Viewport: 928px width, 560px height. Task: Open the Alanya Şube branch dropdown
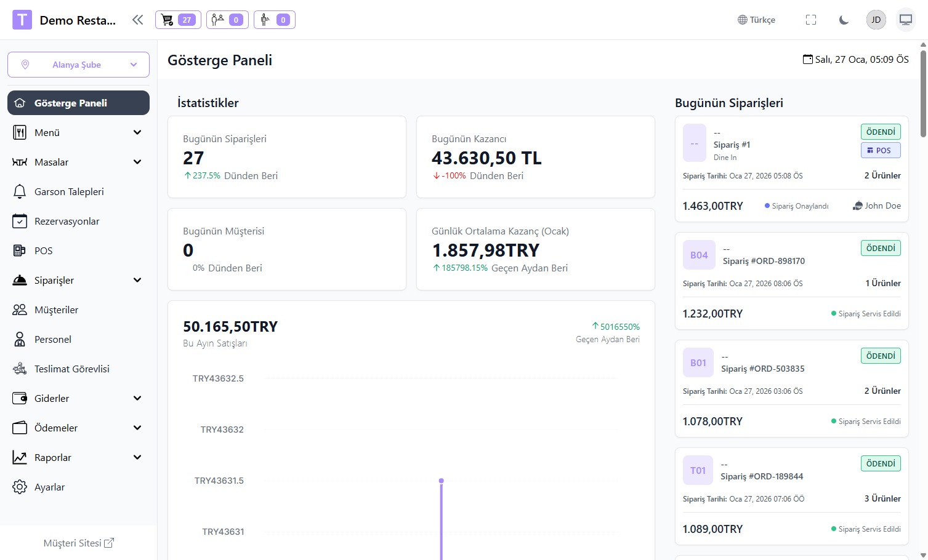(x=78, y=65)
